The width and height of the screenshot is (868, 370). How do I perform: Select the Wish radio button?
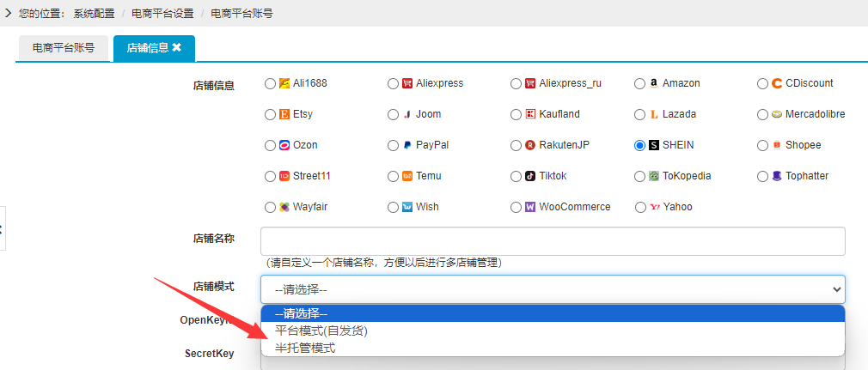[393, 208]
